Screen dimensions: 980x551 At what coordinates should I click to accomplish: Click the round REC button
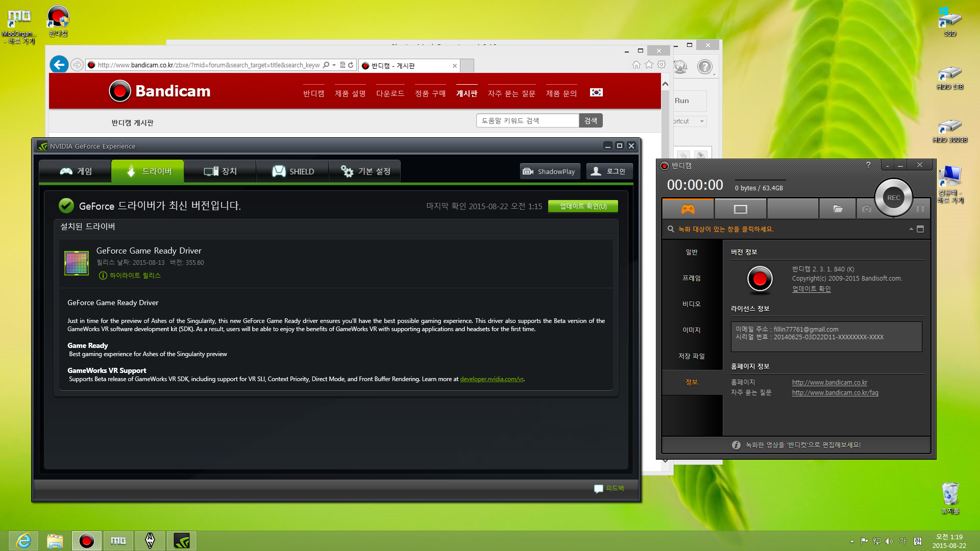click(893, 198)
